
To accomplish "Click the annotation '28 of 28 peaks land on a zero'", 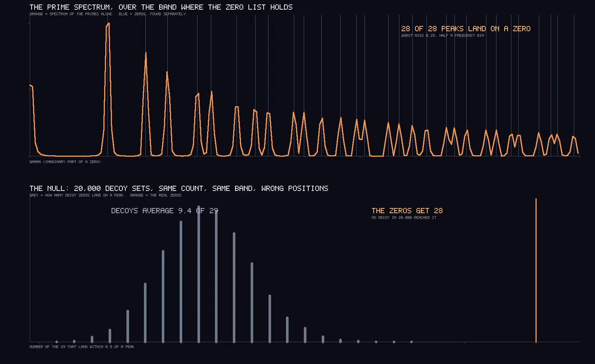I will (466, 29).
